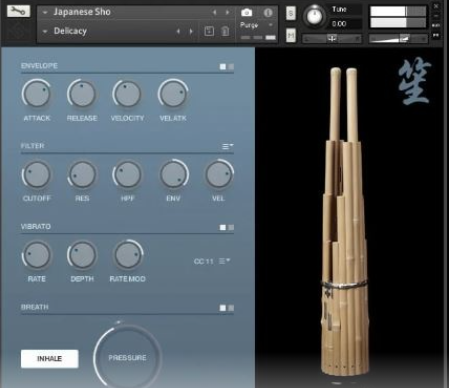Adjust the pan slider under Tune
This screenshot has height=388, width=449.
pyautogui.click(x=332, y=38)
